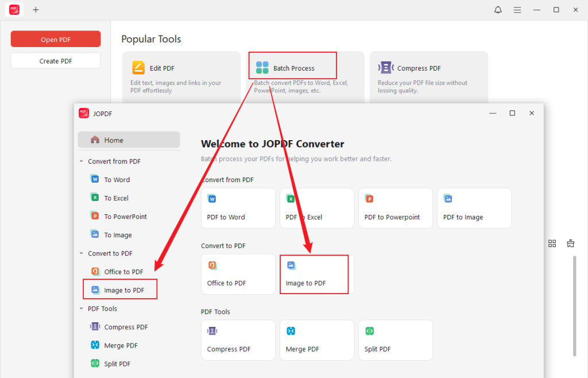Open the PDF to Image converter
The width and height of the screenshot is (588, 378).
tap(474, 208)
